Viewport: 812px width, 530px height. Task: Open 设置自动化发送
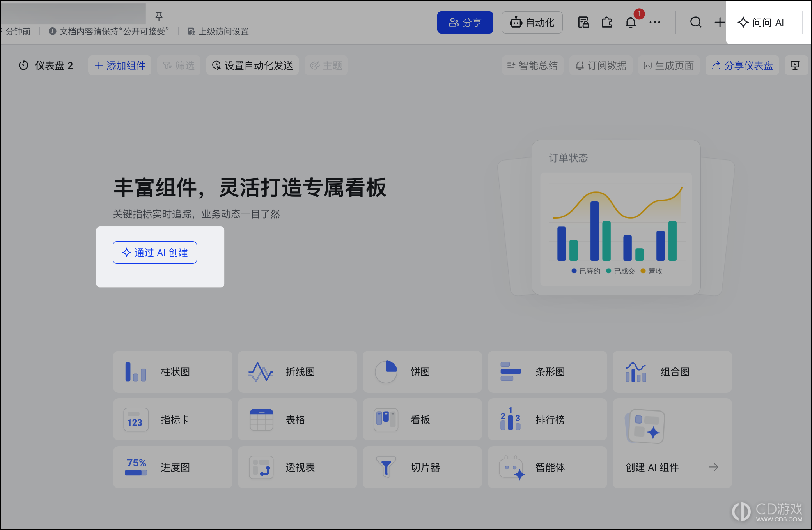(252, 65)
